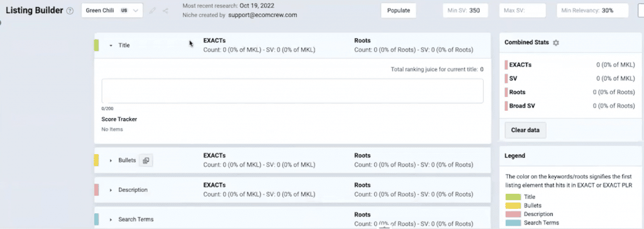Open Combined Stats gear settings

556,42
